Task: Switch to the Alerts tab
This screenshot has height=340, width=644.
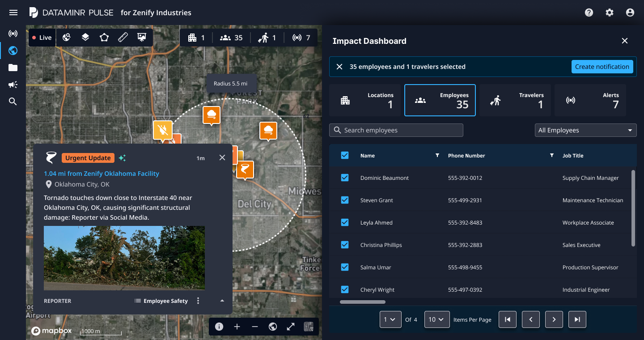Action: [x=590, y=100]
